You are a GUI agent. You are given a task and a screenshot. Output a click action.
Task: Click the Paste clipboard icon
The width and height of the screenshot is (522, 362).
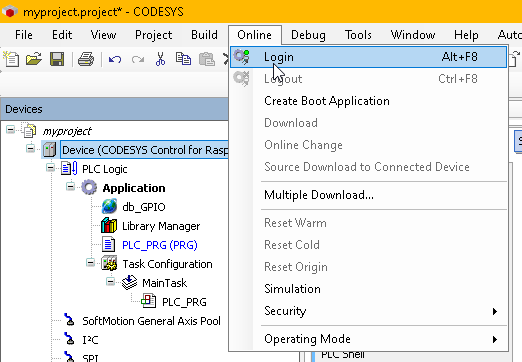207,59
